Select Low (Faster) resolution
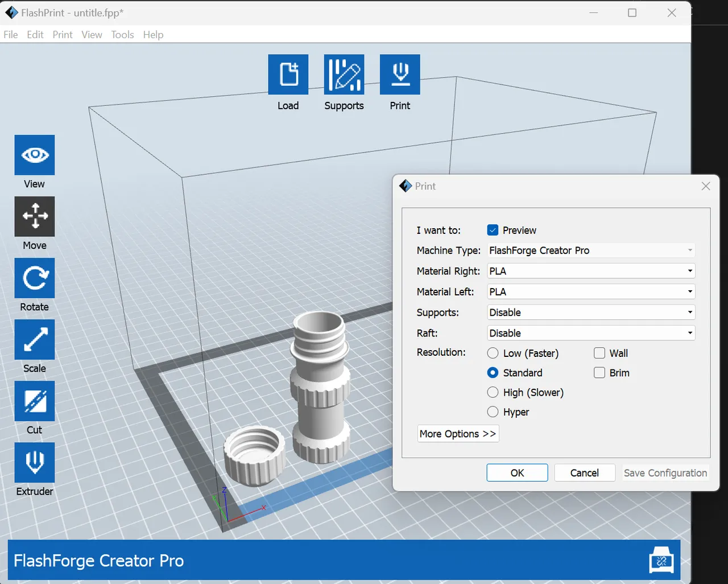Image resolution: width=728 pixels, height=584 pixels. pos(493,353)
